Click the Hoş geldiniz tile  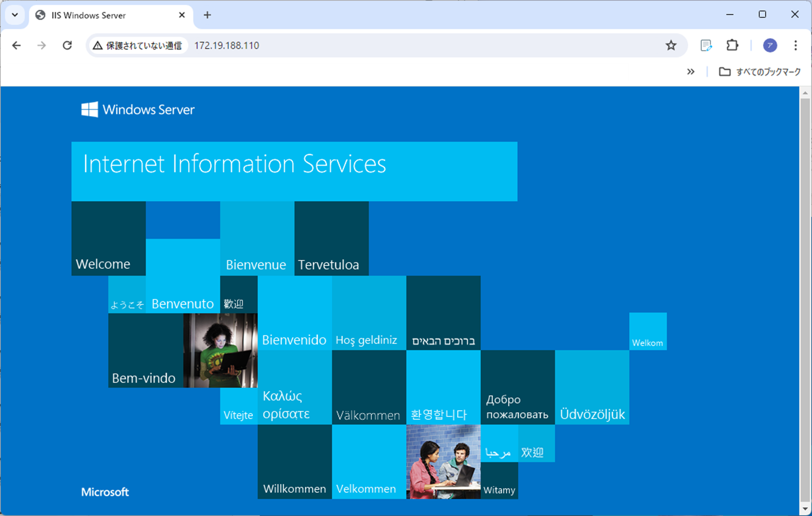[369, 313]
